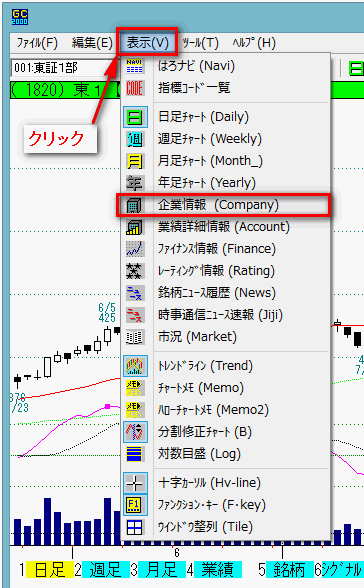This screenshot has height=588, width=364.
Task: Select the 週足チャート (Weekly) icon
Action: pyautogui.click(x=135, y=139)
